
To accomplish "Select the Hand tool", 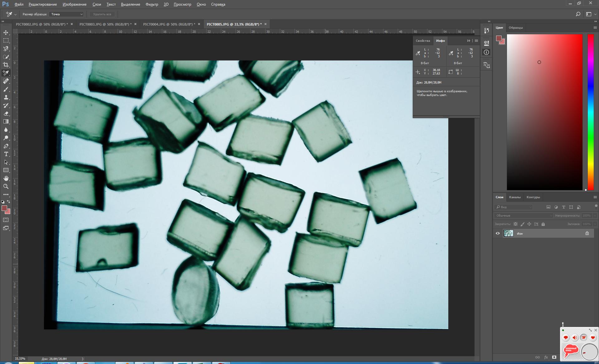I will coord(6,178).
